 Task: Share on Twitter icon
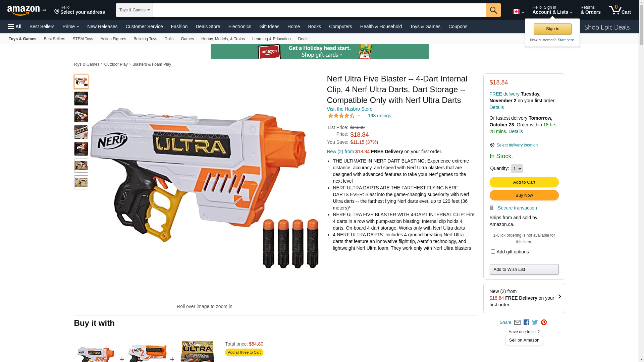[x=535, y=322]
